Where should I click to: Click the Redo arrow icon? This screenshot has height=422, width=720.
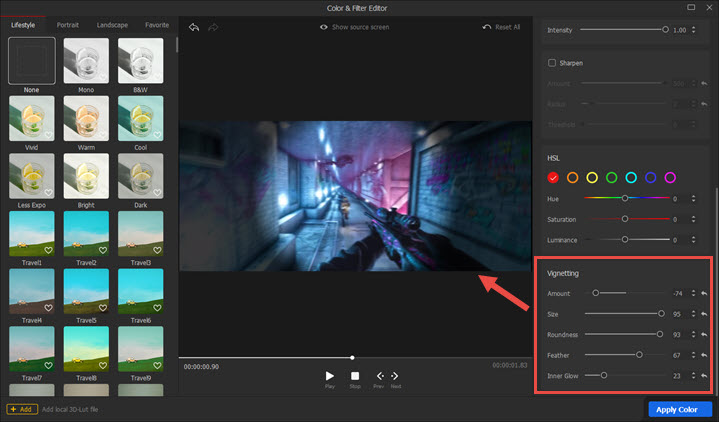pos(213,27)
